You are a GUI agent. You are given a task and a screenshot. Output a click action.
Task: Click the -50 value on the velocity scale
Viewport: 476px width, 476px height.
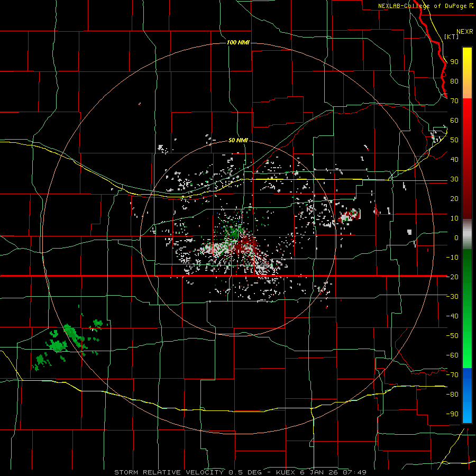click(452, 335)
